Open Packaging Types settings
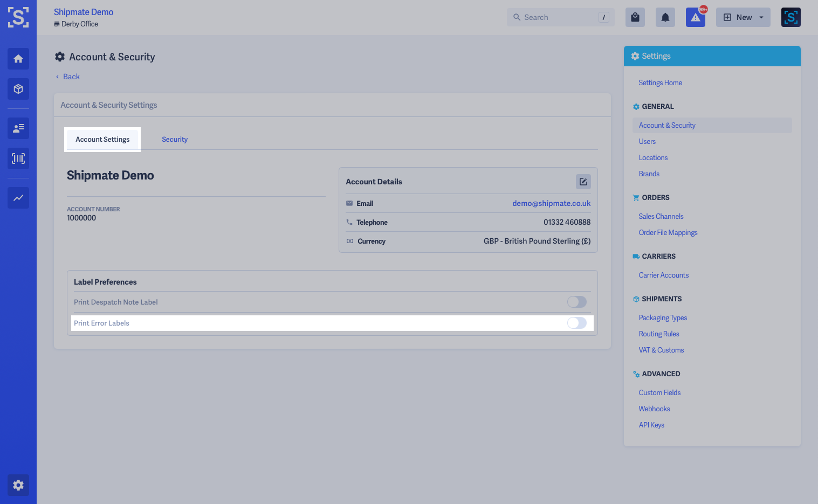818x504 pixels. [663, 317]
